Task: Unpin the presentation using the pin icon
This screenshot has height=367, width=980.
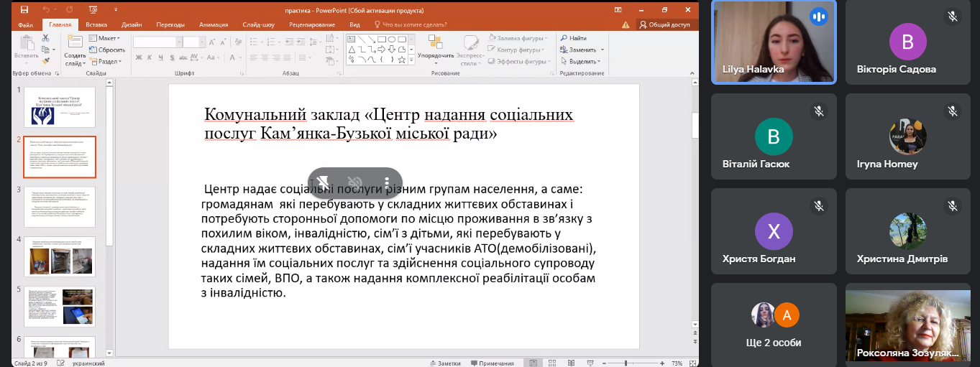Action: [x=324, y=182]
